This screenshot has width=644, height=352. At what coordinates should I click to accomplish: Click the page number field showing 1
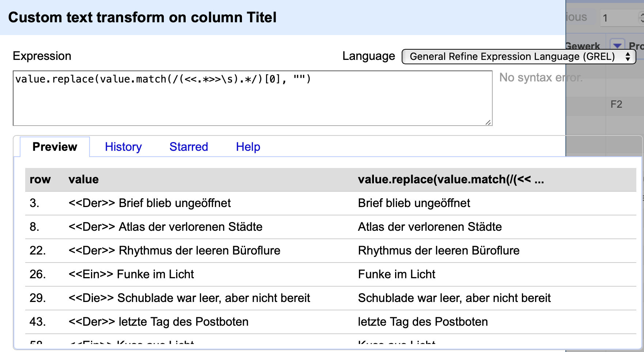[620, 18]
